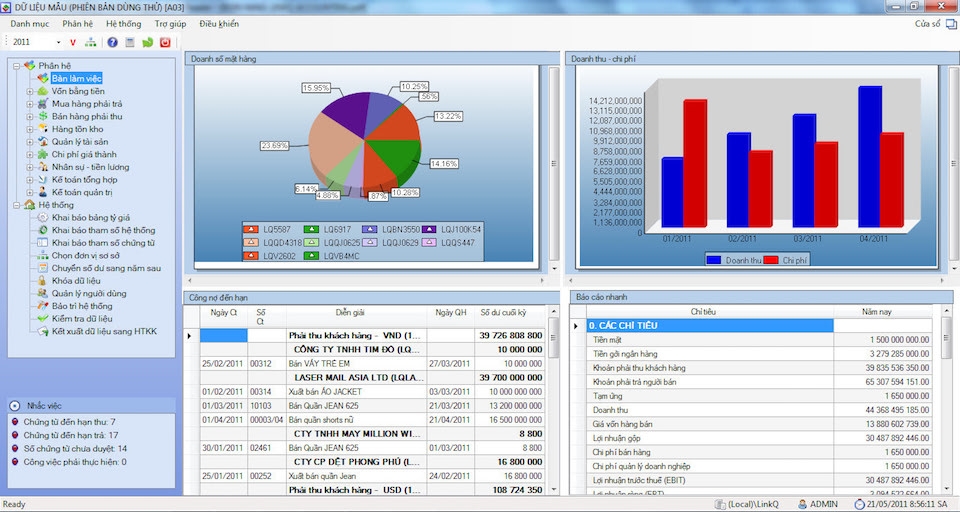Expand the Hàng tồn kho tree node

(30, 129)
